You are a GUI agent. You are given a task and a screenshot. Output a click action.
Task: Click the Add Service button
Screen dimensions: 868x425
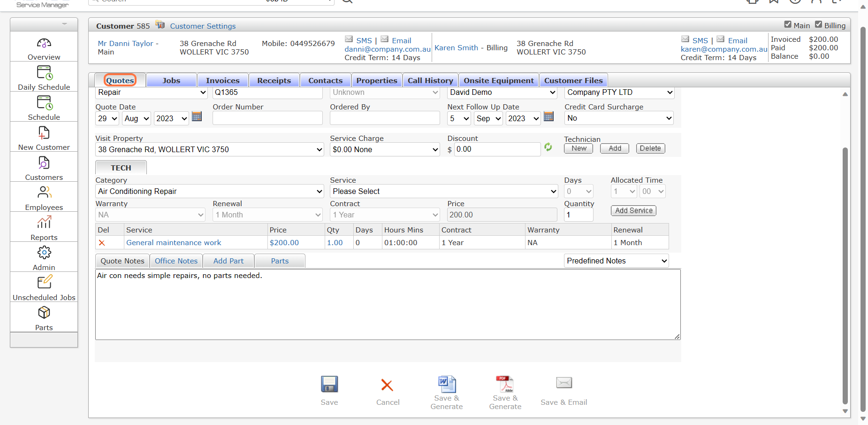(633, 210)
